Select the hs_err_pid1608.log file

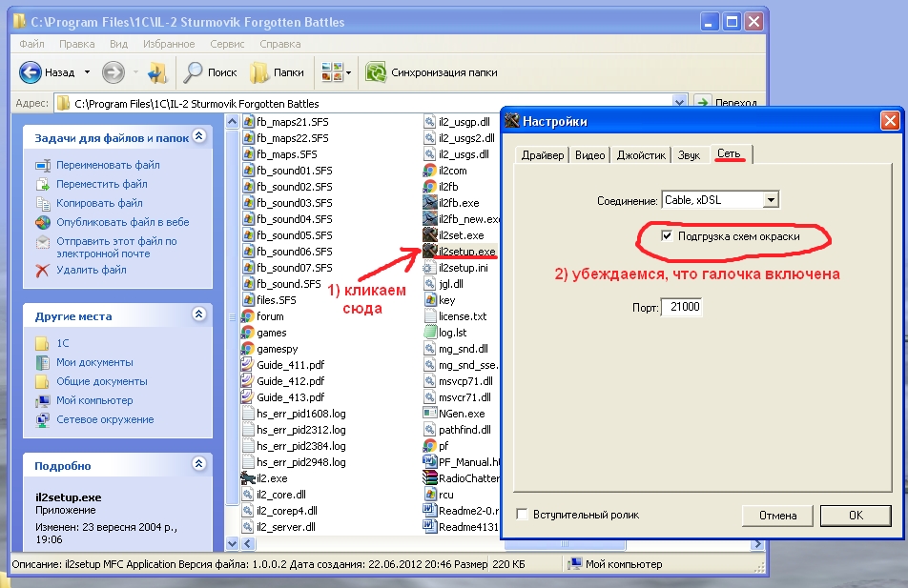(x=294, y=414)
